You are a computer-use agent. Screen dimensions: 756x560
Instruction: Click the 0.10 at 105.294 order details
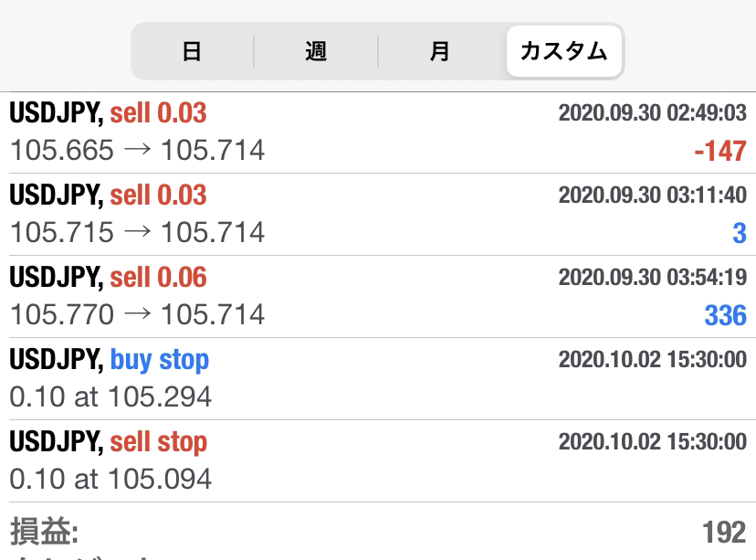pos(110,396)
